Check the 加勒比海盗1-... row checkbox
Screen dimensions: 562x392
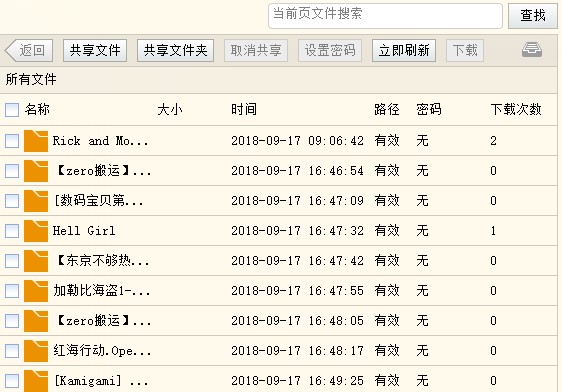coord(12,291)
